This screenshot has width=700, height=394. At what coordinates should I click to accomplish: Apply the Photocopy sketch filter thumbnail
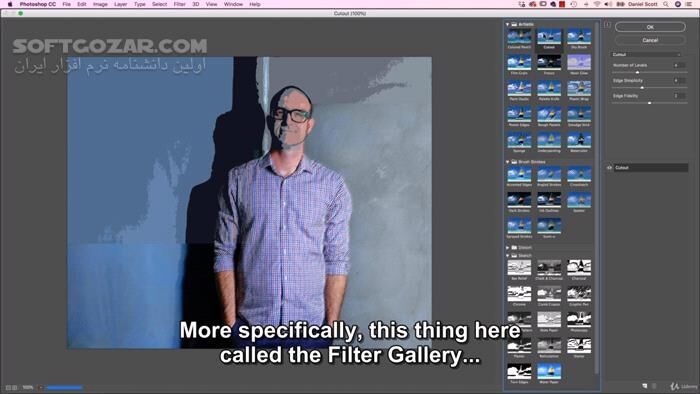[x=579, y=319]
